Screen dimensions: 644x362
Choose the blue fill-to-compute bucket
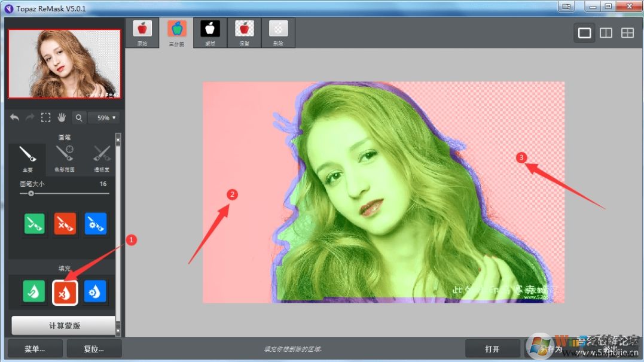(x=95, y=291)
